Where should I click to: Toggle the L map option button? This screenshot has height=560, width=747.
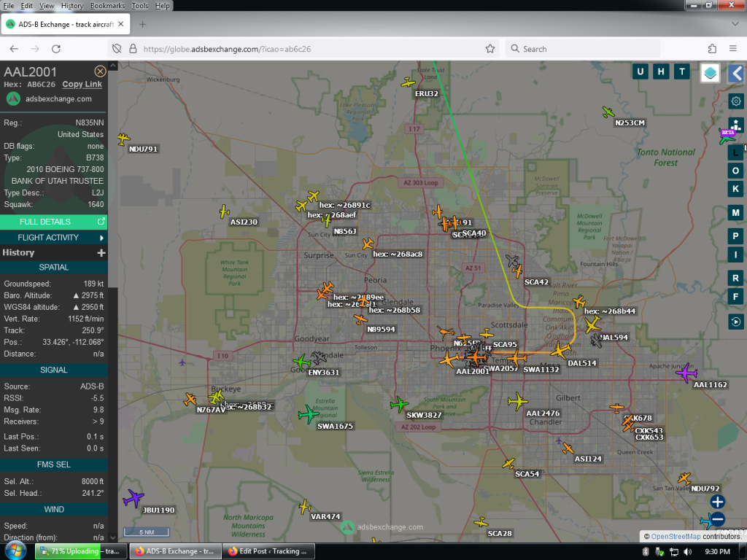735,152
